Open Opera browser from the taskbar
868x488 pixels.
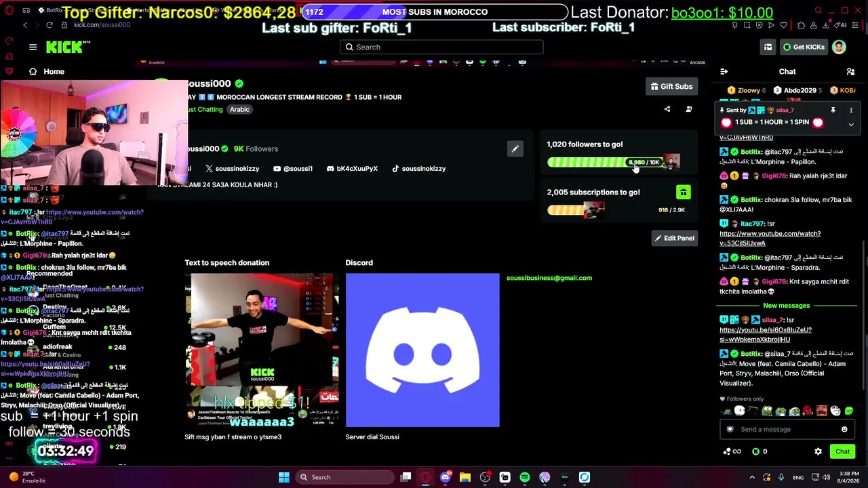[x=425, y=477]
